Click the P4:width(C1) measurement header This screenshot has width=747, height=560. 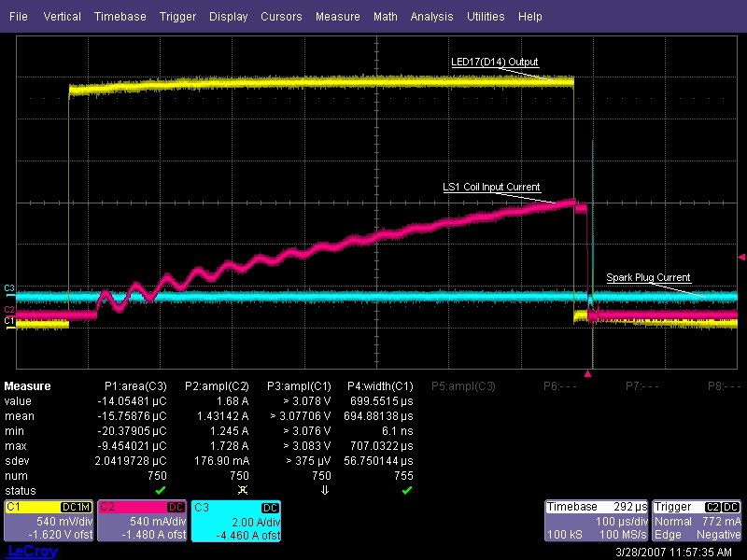click(x=380, y=386)
